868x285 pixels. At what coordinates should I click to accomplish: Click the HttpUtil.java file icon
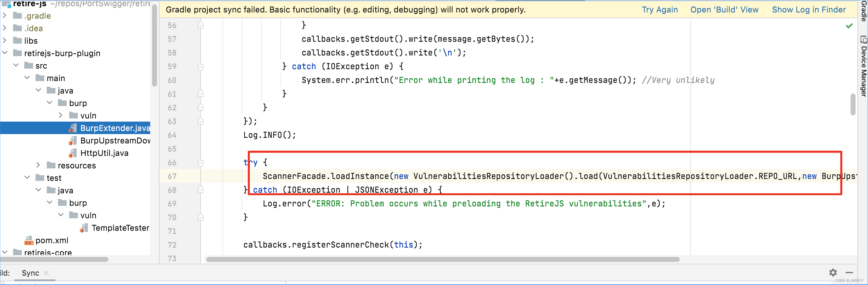73,153
